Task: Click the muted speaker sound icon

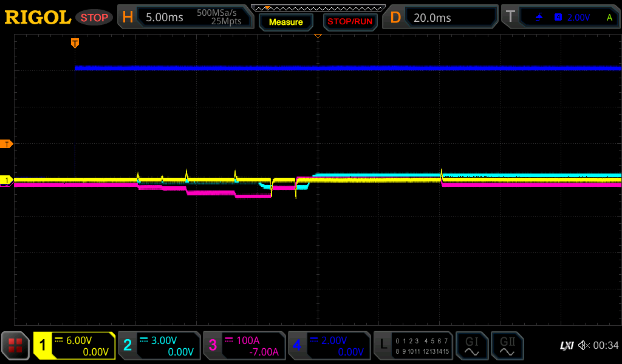Action: [583, 346]
